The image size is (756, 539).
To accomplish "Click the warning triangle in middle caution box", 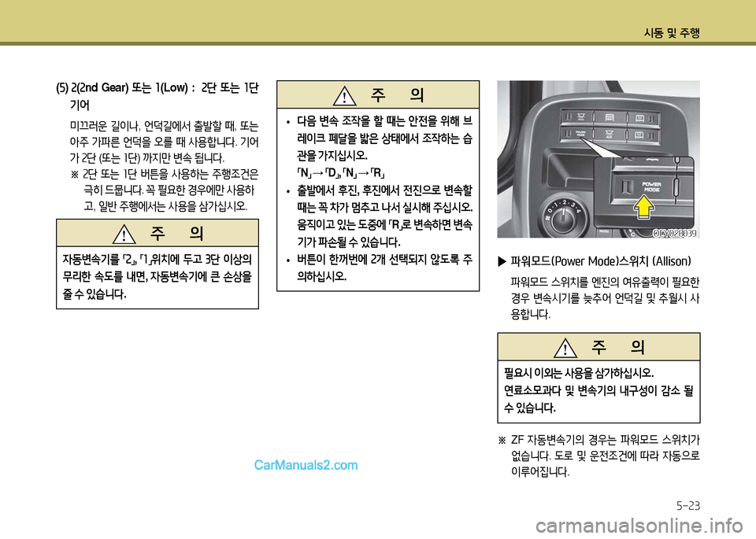I will (345, 95).
